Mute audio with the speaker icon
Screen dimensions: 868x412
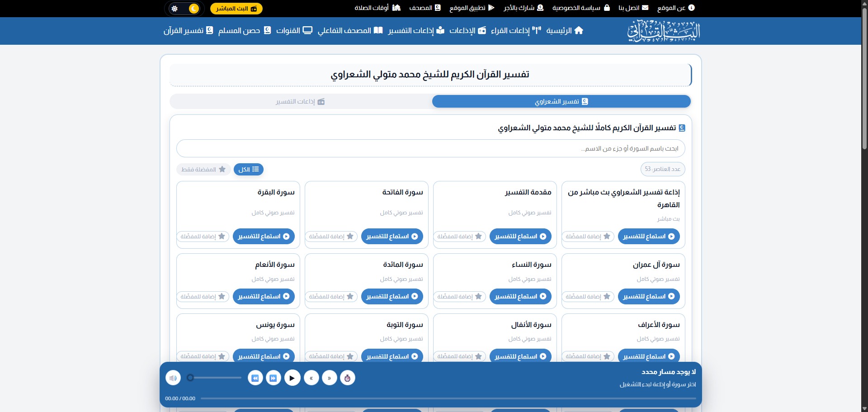point(173,378)
